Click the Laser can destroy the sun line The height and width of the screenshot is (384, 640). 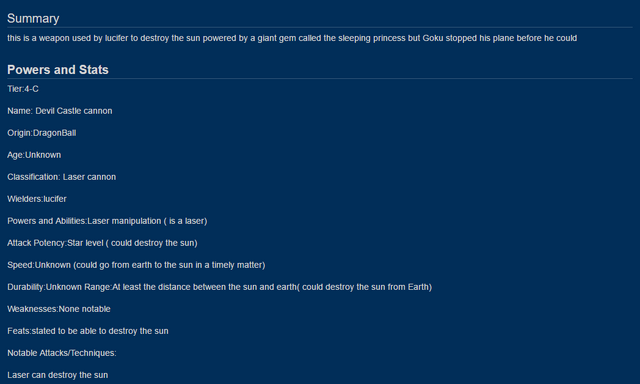(x=58, y=375)
